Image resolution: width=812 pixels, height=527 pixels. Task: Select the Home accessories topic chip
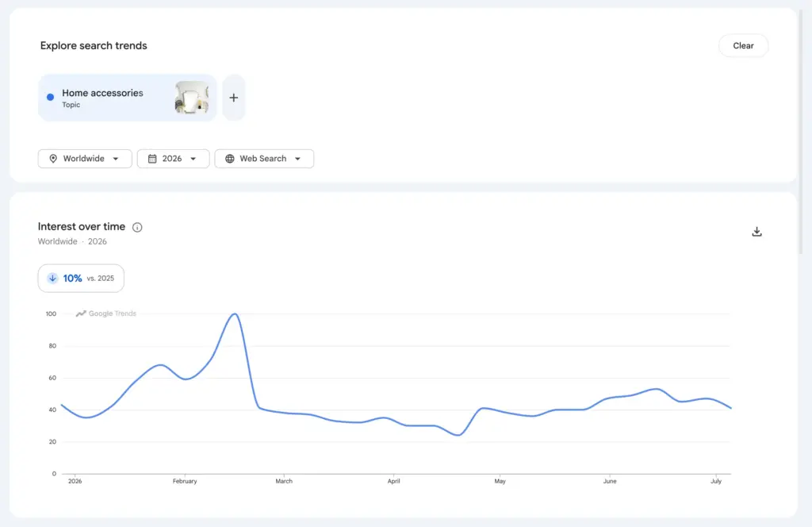click(128, 98)
